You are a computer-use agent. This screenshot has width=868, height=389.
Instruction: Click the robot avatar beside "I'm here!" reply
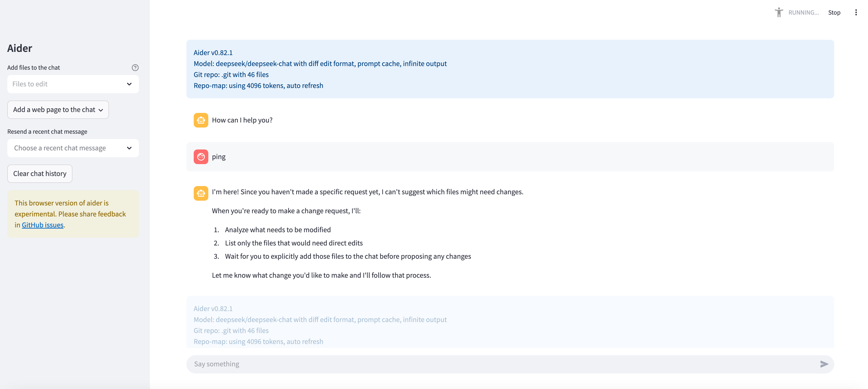pos(201,193)
